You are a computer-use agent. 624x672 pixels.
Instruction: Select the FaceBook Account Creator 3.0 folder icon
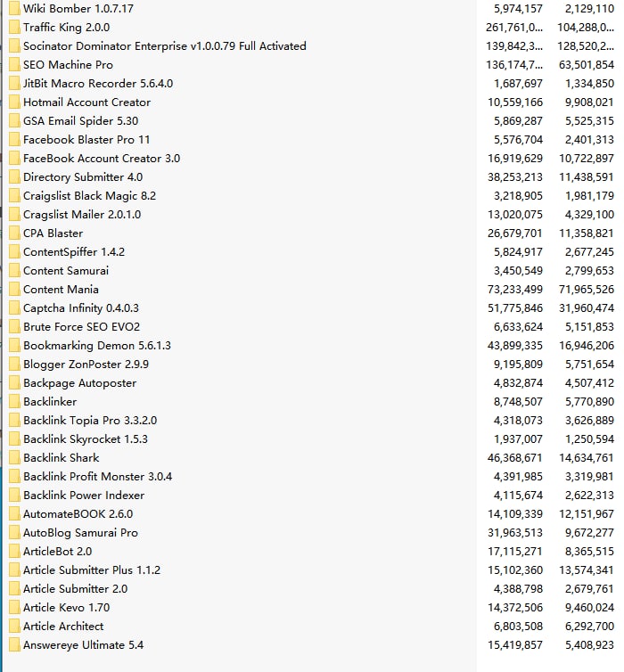(14, 158)
